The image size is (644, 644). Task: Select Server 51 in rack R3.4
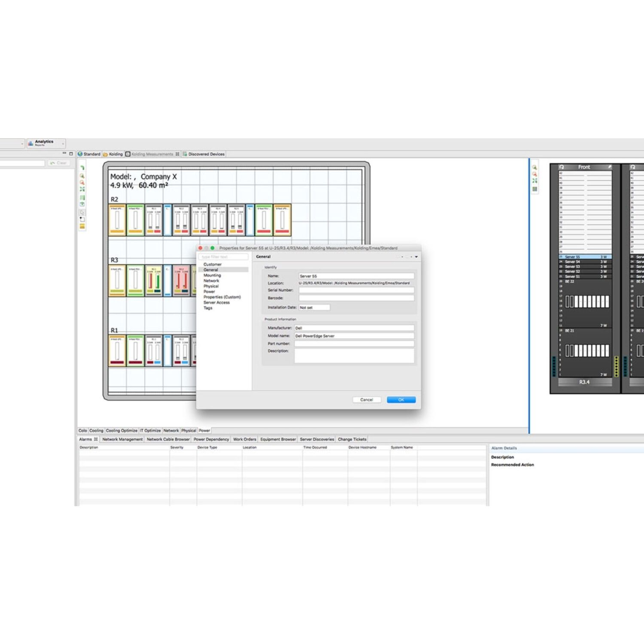point(586,276)
